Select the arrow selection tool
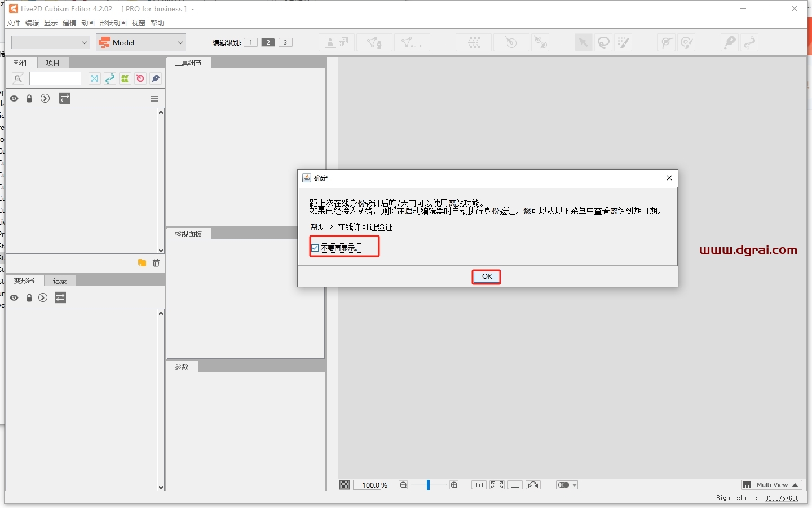812x508 pixels. [584, 42]
